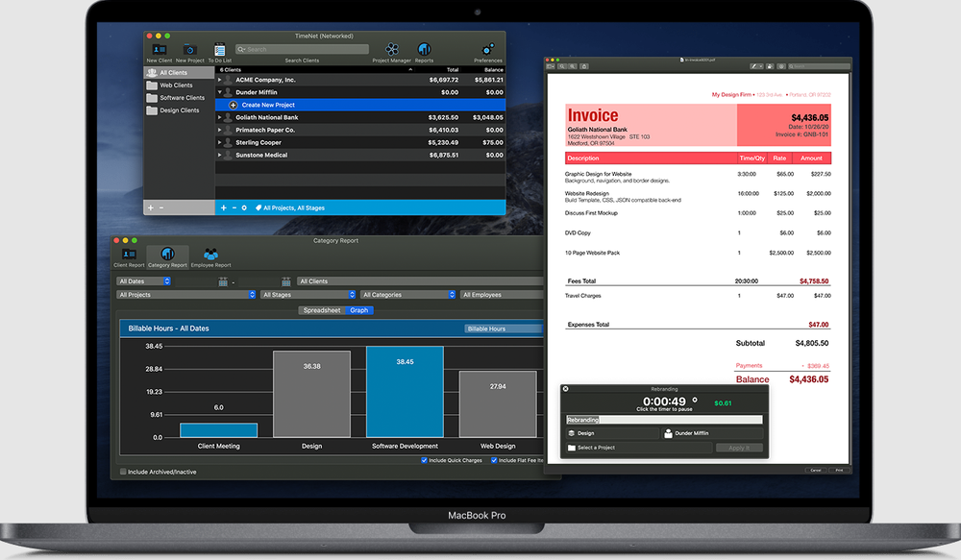Viewport: 961px width, 560px height.
Task: Switch to the Employee Report tab
Action: [x=210, y=257]
